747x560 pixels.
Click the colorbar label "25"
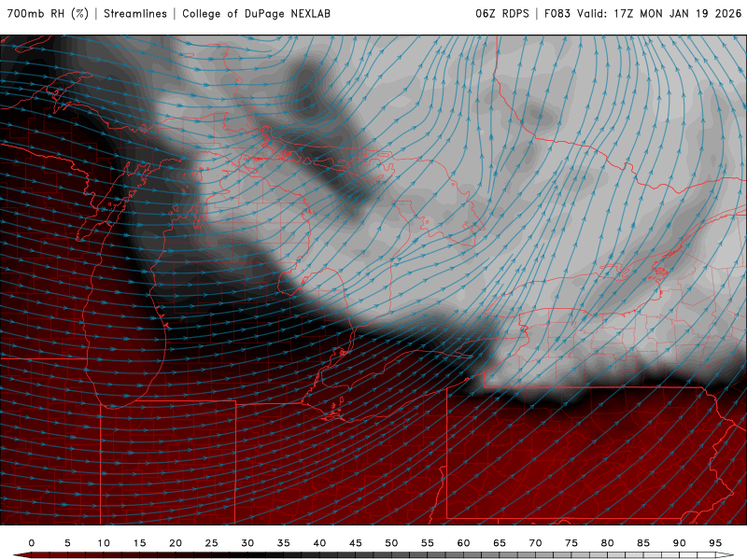pos(212,543)
